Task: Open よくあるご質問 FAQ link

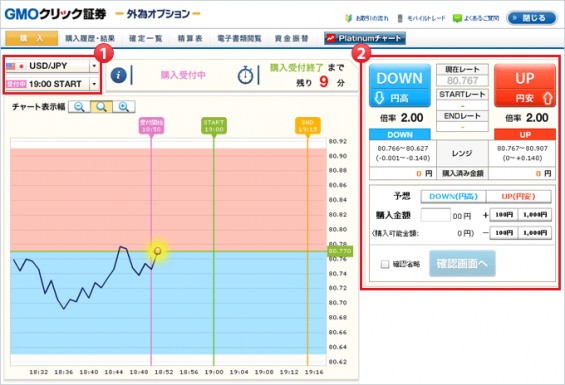Action: click(476, 18)
